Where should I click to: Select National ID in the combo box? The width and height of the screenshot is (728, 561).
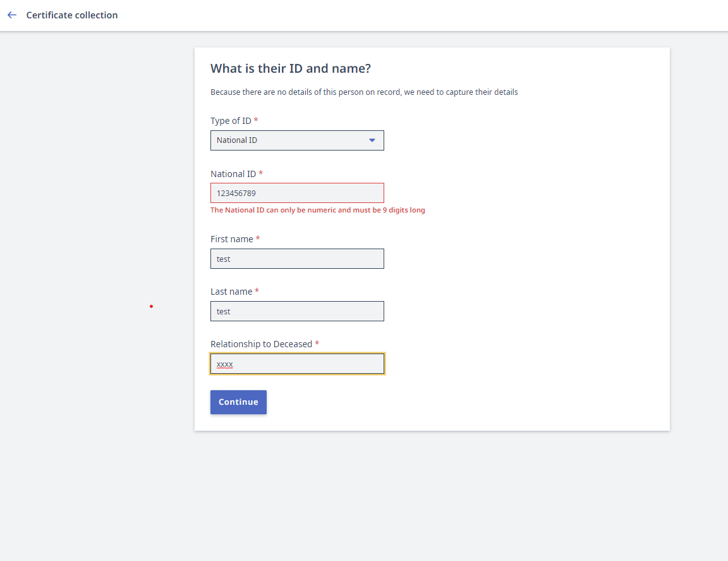pyautogui.click(x=297, y=140)
